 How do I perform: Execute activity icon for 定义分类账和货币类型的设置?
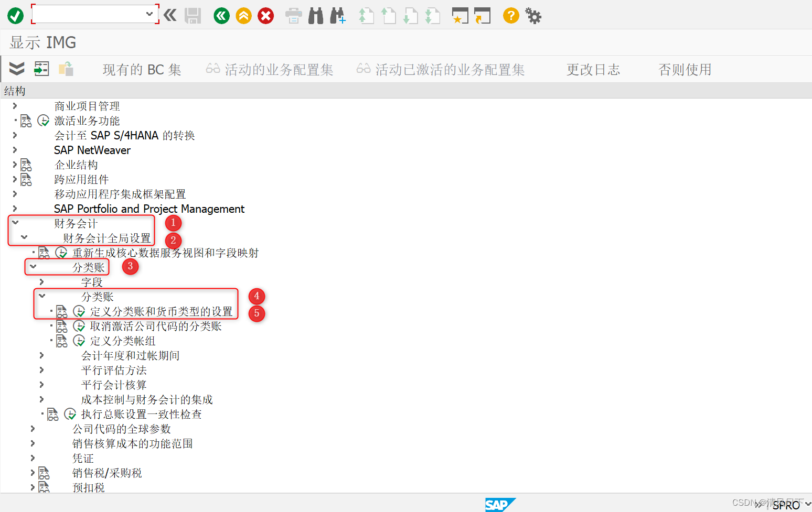click(x=79, y=312)
